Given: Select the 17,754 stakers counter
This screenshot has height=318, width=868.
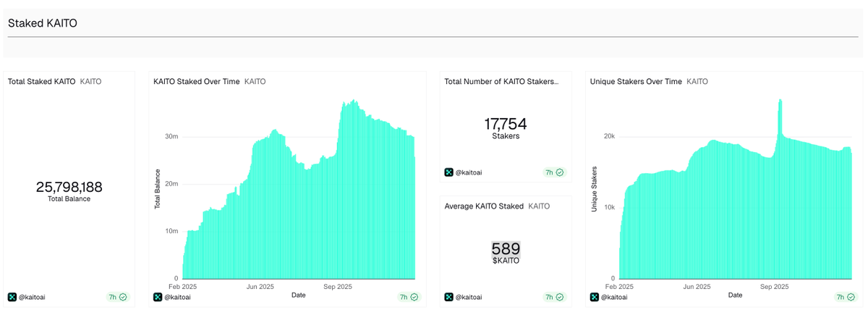Looking at the screenshot, I should click(505, 124).
